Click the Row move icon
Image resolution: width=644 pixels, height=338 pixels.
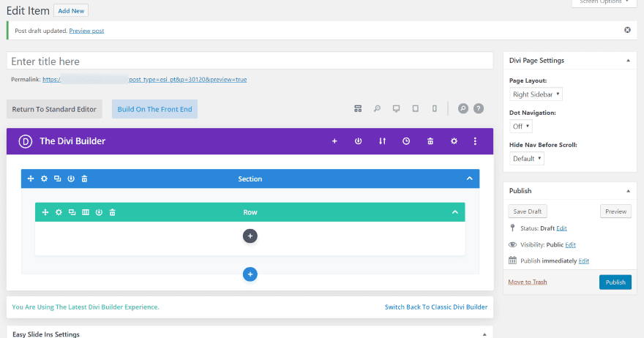(x=45, y=212)
